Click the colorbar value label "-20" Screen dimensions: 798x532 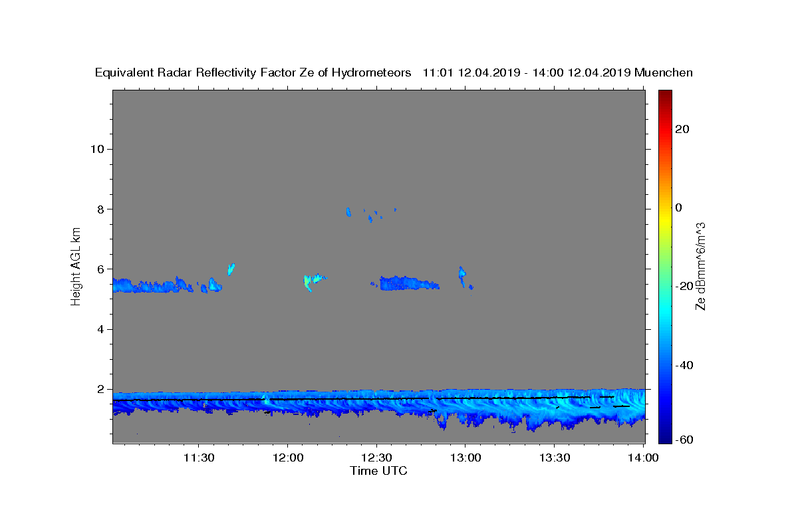(x=686, y=286)
